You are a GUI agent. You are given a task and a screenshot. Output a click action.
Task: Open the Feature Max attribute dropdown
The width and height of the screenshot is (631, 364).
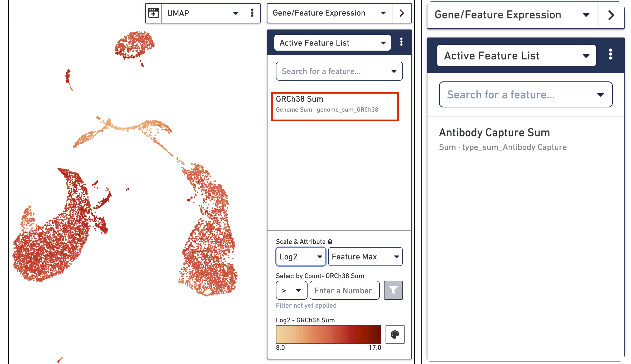[365, 256]
